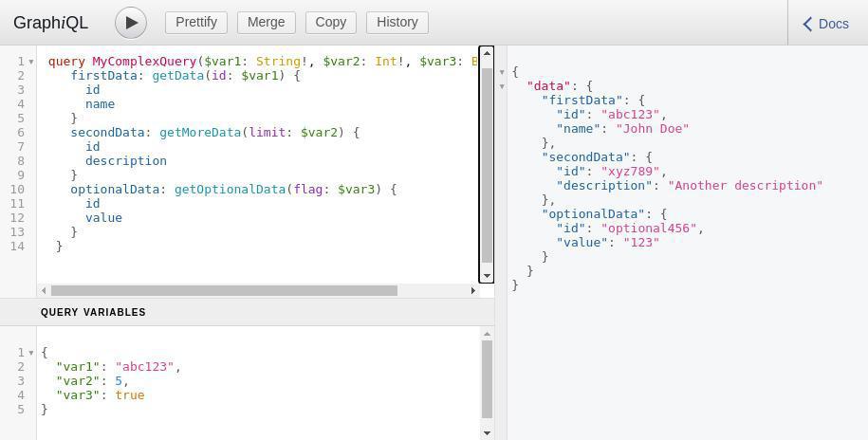Click MyComplexQuery operation name
The image size is (868, 440).
pos(144,62)
